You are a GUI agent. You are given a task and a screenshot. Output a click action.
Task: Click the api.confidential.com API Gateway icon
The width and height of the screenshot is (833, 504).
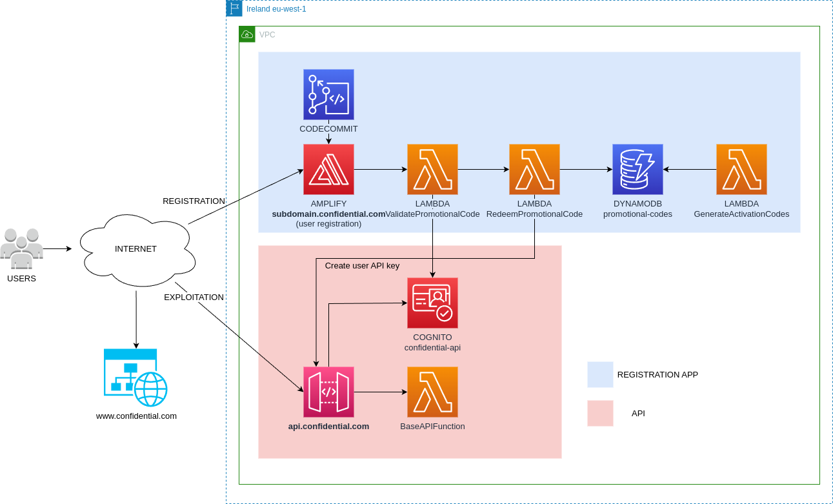click(328, 392)
